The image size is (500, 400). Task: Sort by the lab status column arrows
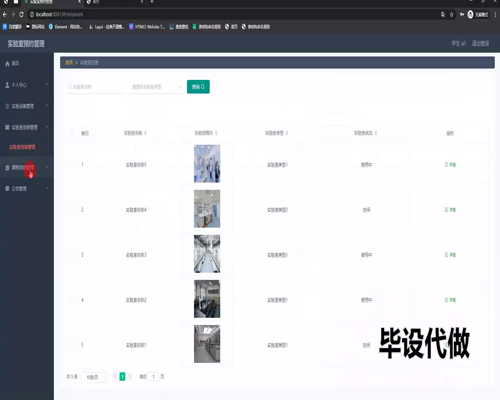(376, 133)
